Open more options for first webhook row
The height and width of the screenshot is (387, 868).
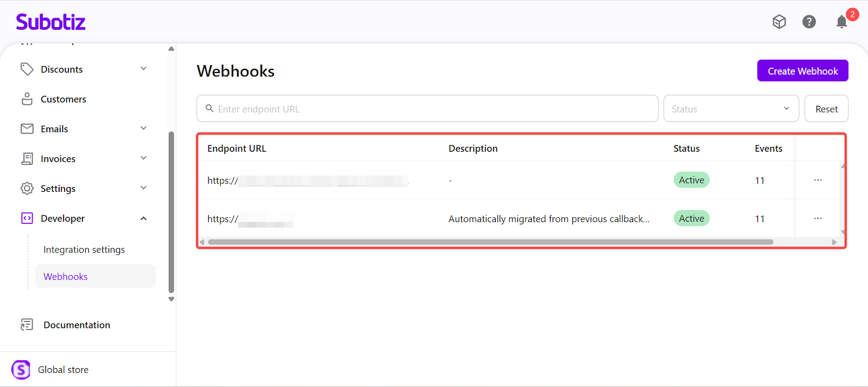click(x=818, y=180)
